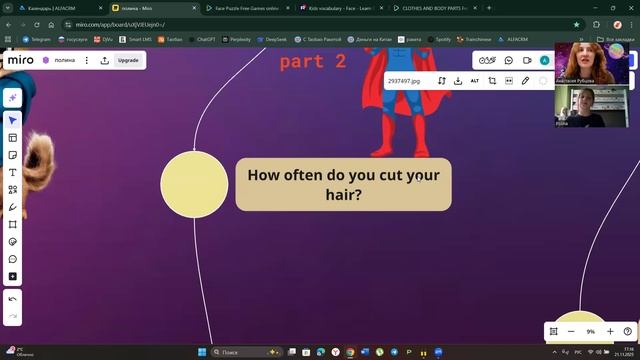Open the tab search dropdown arrow
The image size is (640, 360).
click(7, 8)
